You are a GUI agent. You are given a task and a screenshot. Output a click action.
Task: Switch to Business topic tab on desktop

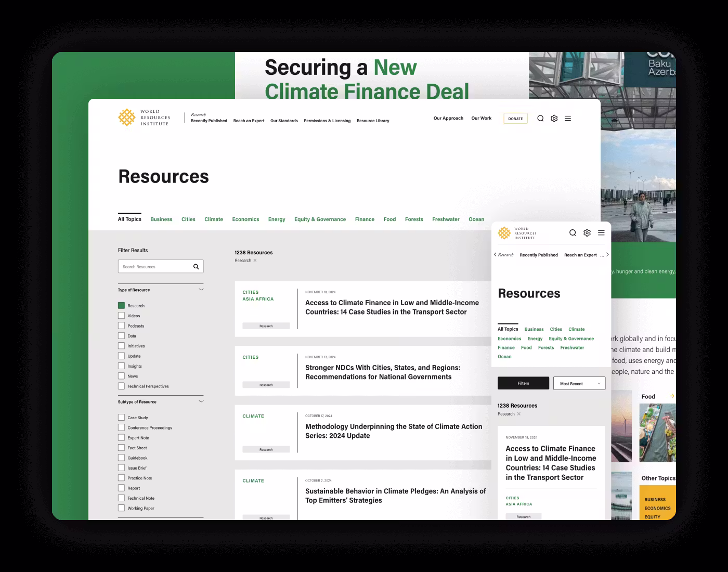[161, 219]
